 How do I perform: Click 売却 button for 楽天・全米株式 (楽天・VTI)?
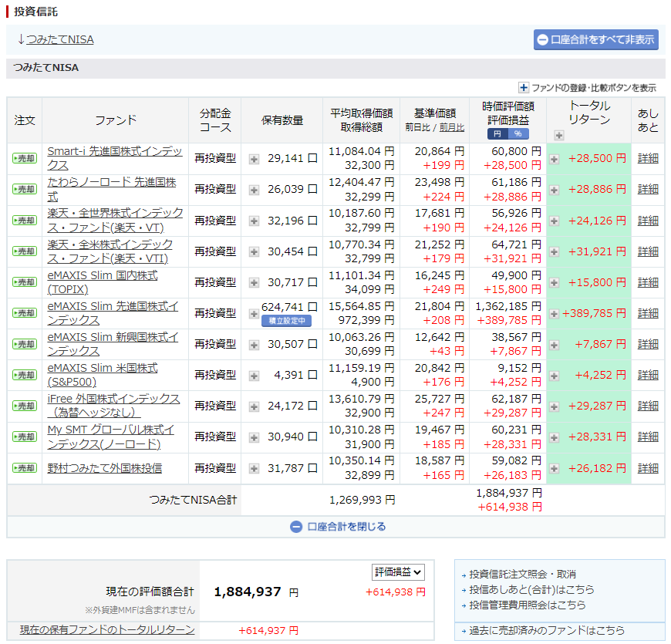point(25,251)
